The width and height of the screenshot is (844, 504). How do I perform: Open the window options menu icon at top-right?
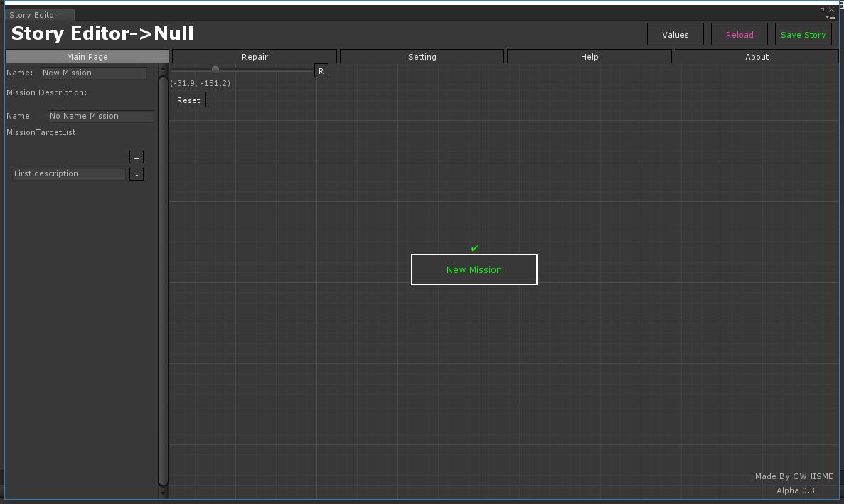pyautogui.click(x=830, y=17)
